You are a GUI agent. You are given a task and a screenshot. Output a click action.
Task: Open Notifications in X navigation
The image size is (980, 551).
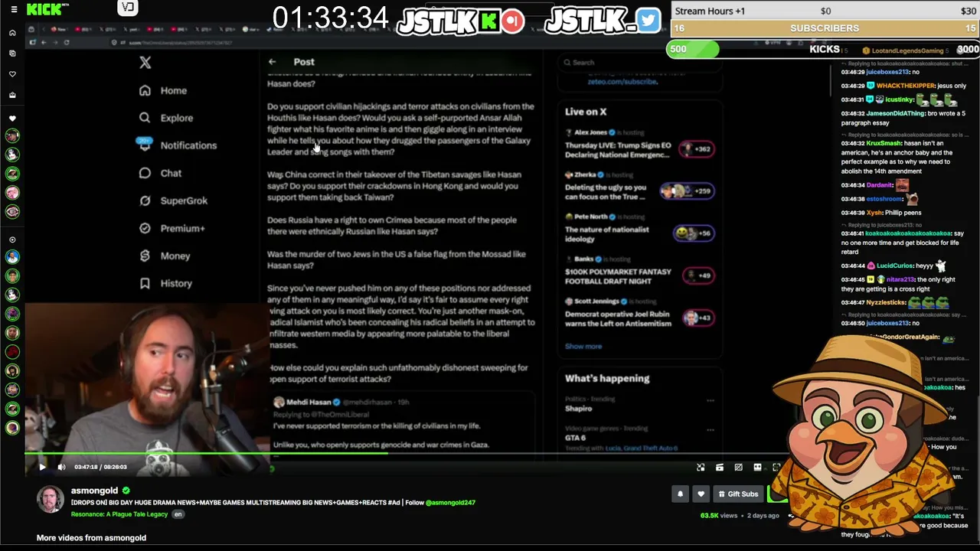(x=178, y=145)
